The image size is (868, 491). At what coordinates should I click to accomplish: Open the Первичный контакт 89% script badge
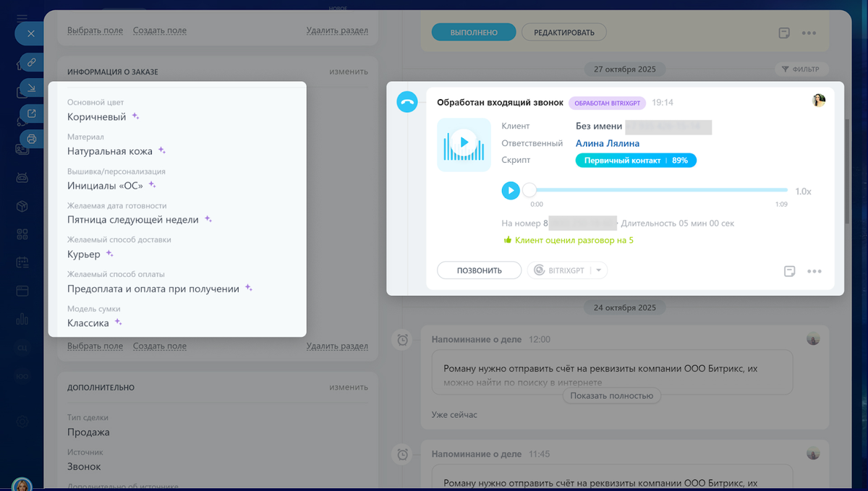[636, 161]
